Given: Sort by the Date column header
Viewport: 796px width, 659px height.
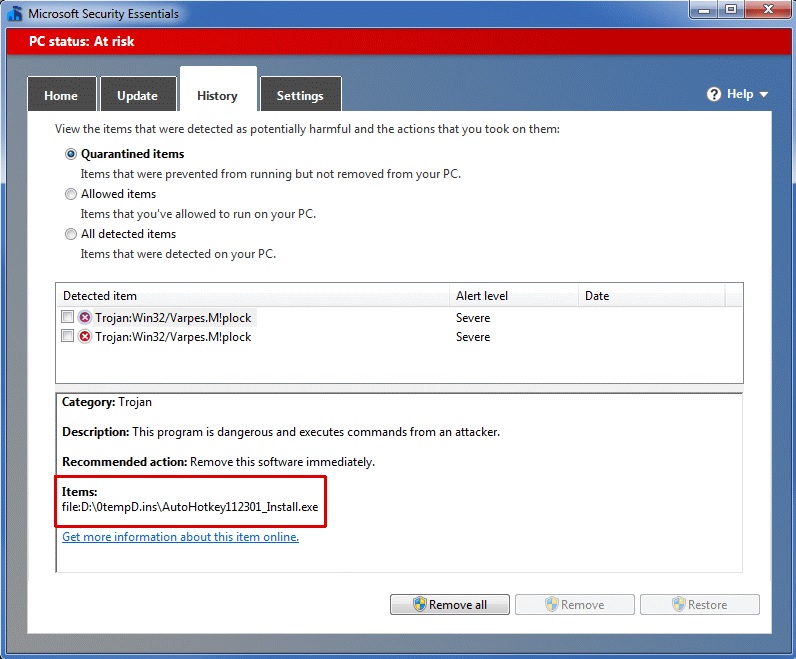Looking at the screenshot, I should [x=651, y=295].
